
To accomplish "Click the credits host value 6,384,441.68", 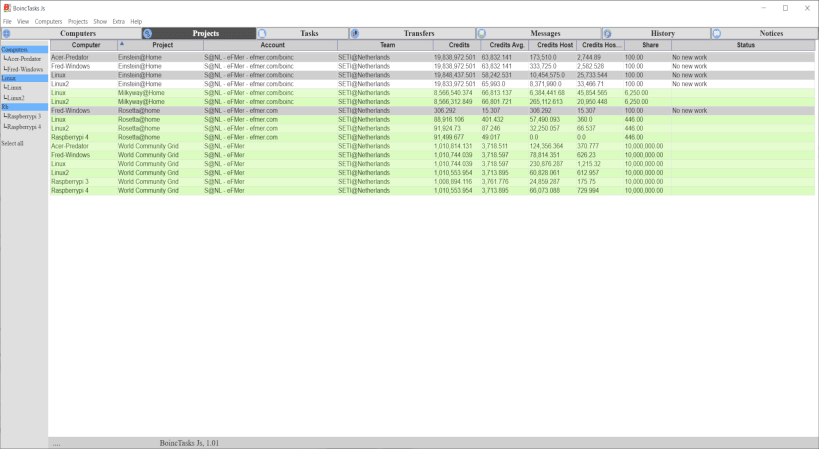I will point(547,93).
